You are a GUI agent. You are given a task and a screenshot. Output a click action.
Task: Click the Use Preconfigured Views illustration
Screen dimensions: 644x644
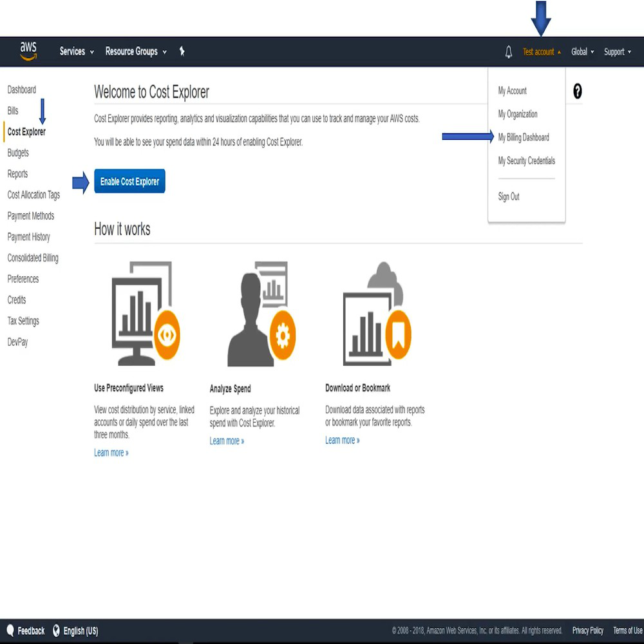point(146,314)
